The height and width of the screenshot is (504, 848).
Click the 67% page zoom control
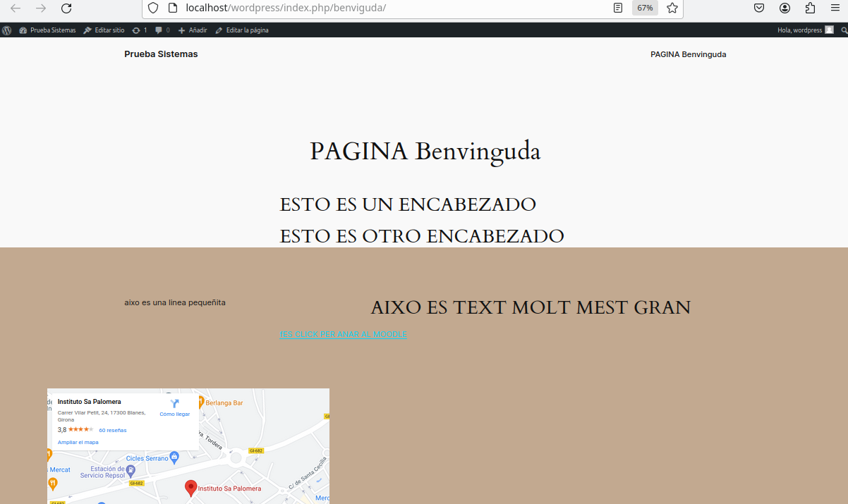pyautogui.click(x=644, y=8)
